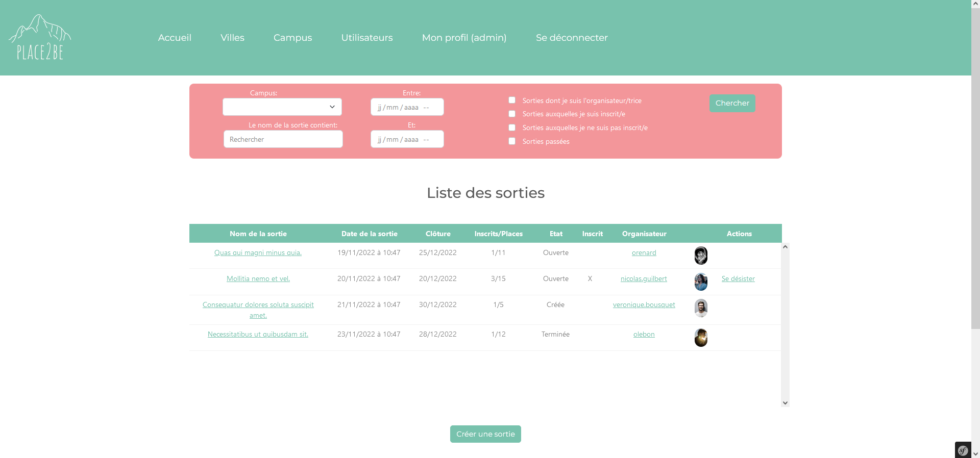
Task: Open the 'Et' end date picker
Action: tap(407, 139)
